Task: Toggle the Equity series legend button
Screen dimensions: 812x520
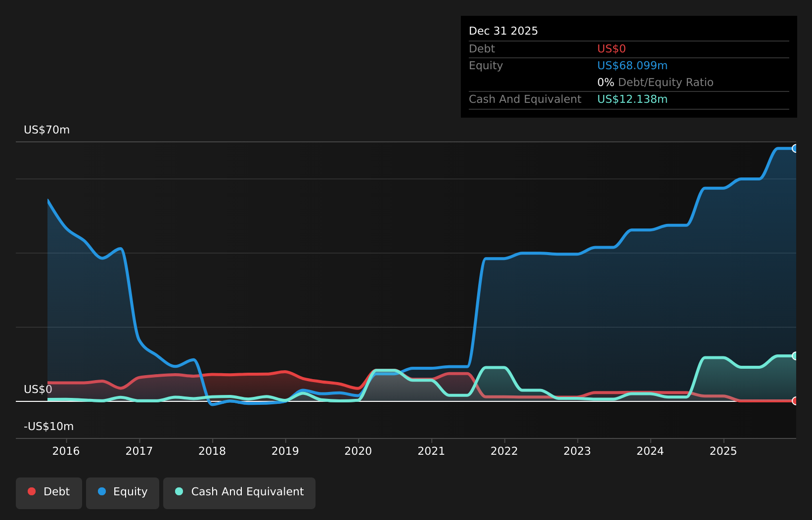Action: coord(123,493)
